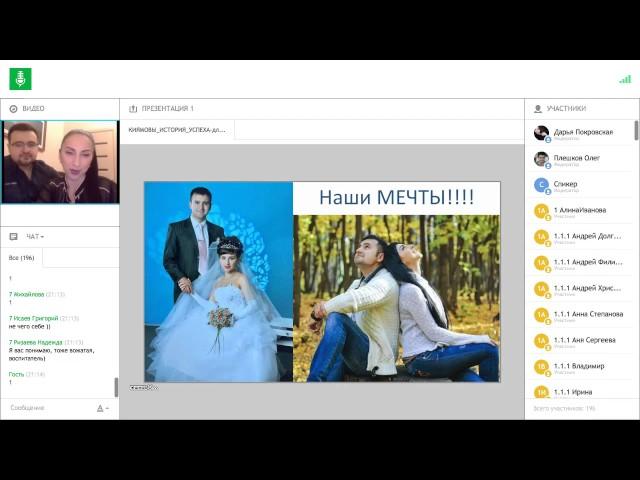Click the Спикер blue avatar
This screenshot has width=640, height=480.
pos(541,185)
